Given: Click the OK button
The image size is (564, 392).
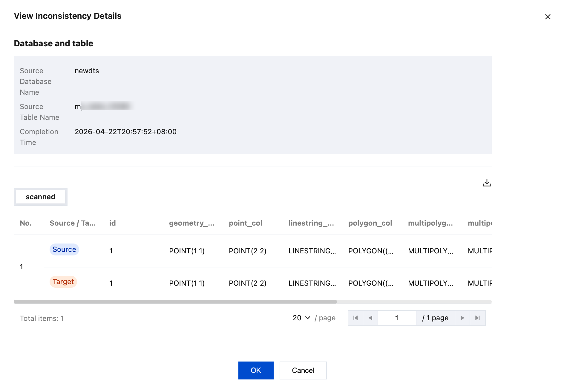Looking at the screenshot, I should (x=256, y=370).
